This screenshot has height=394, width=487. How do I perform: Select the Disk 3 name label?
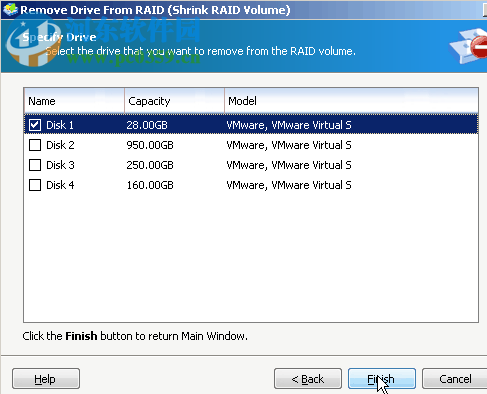(x=60, y=165)
